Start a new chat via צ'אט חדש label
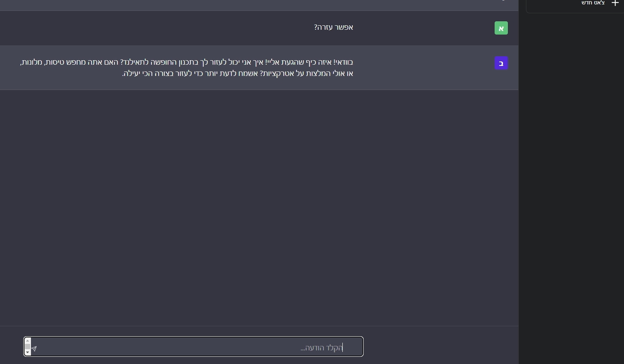The width and height of the screenshot is (624, 364). click(593, 3)
